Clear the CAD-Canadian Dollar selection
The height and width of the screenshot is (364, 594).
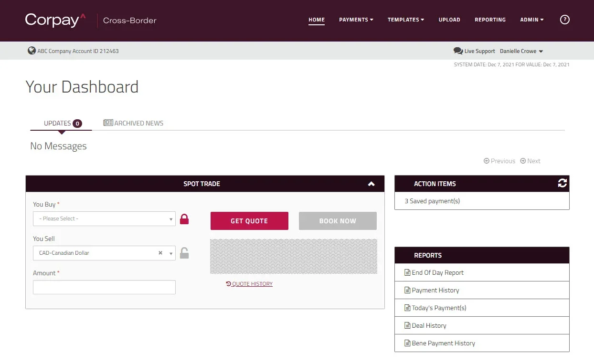point(160,253)
